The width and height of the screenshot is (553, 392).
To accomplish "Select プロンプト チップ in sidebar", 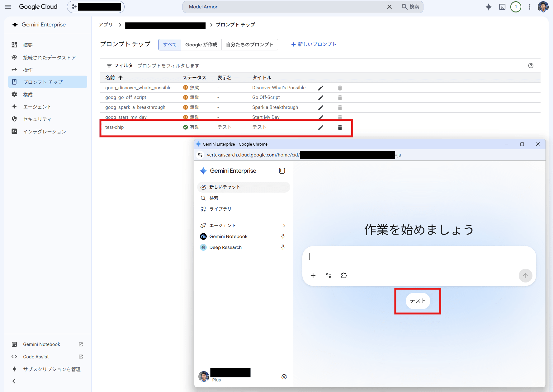I will click(x=48, y=82).
